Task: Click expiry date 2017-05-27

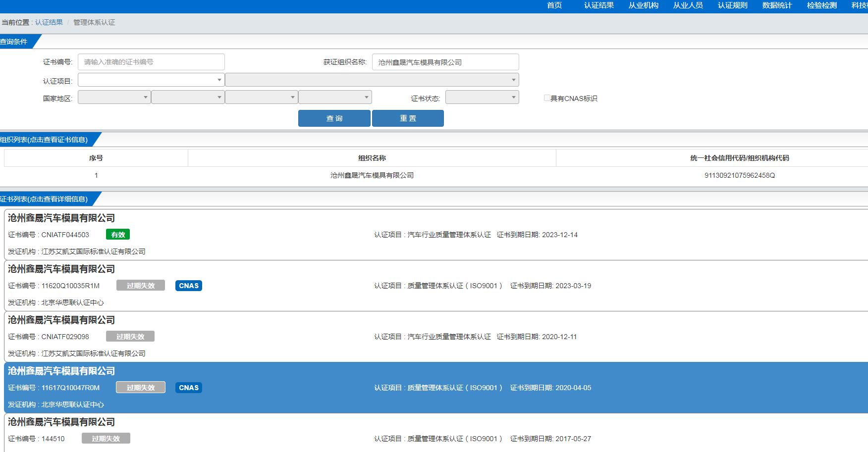Action: click(x=573, y=439)
